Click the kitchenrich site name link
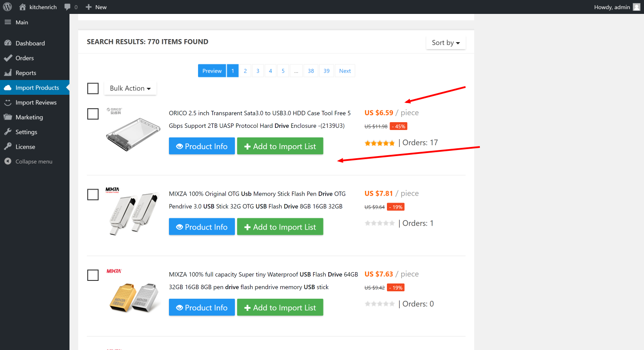Viewport: 644px width, 350px height. point(43,7)
